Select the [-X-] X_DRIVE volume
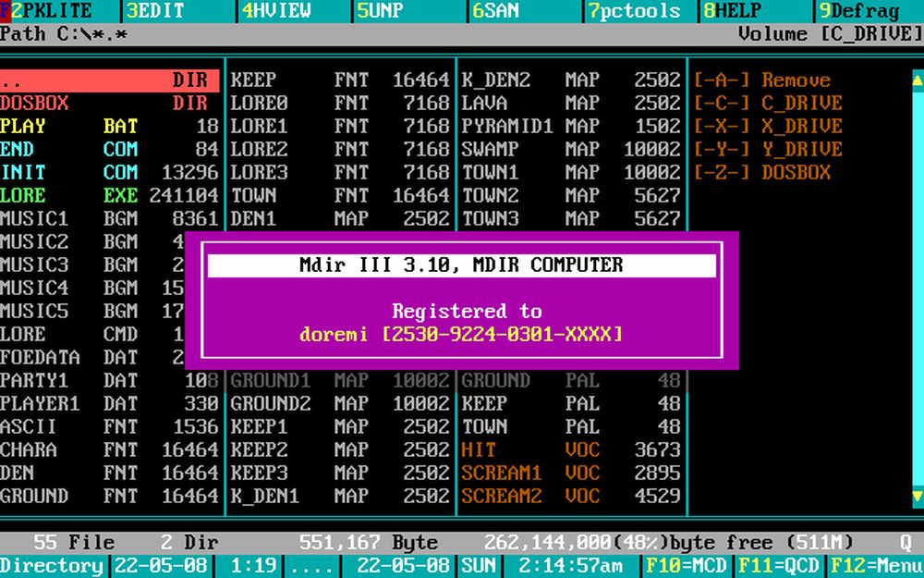This screenshot has width=924, height=578. tap(768, 126)
